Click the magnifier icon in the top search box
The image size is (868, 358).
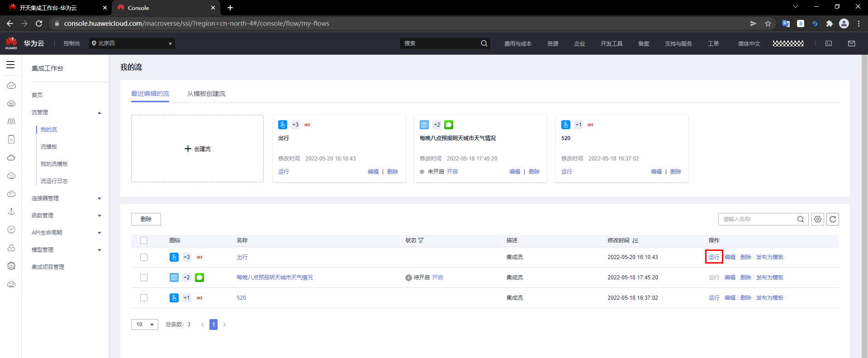tap(484, 43)
